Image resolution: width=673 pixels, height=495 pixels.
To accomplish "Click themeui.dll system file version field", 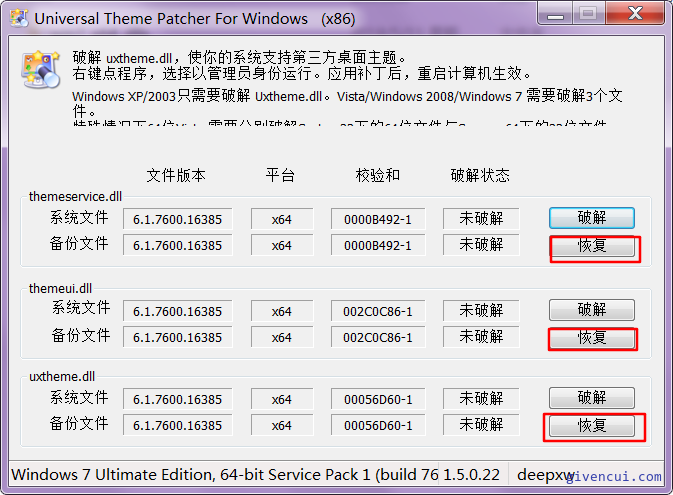I will 178,311.
